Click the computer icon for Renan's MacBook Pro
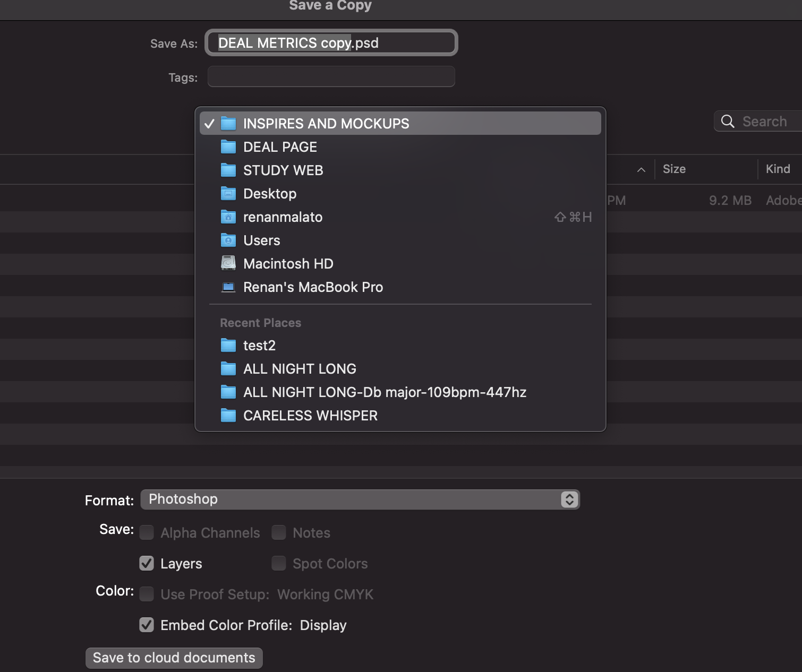 click(x=228, y=287)
